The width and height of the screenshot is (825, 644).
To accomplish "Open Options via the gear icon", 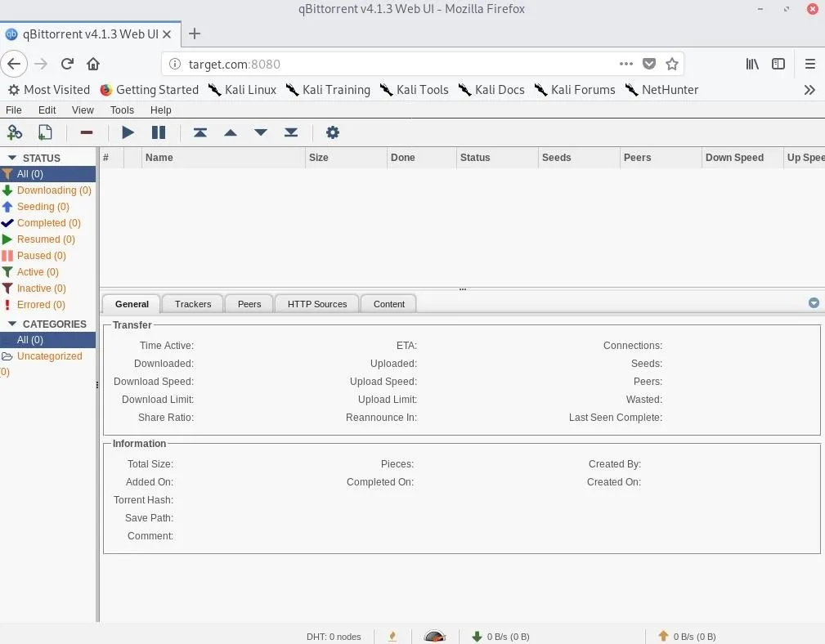I will pyautogui.click(x=333, y=132).
